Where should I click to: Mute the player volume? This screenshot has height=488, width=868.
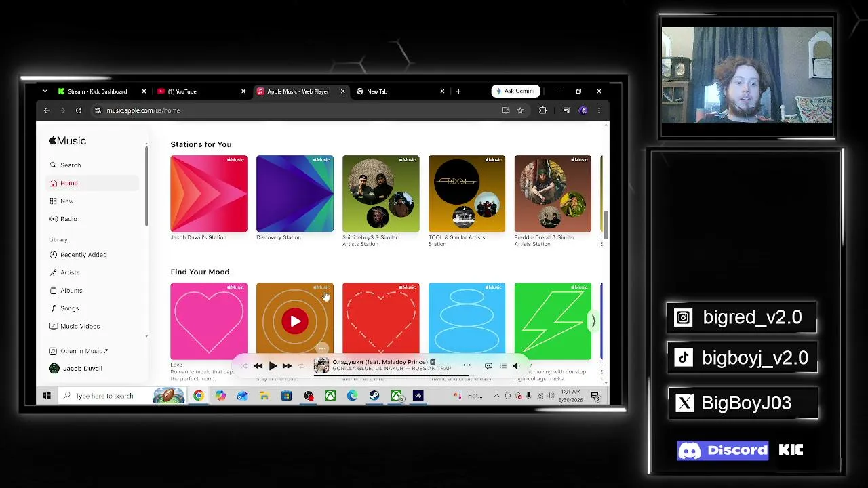pyautogui.click(x=517, y=366)
